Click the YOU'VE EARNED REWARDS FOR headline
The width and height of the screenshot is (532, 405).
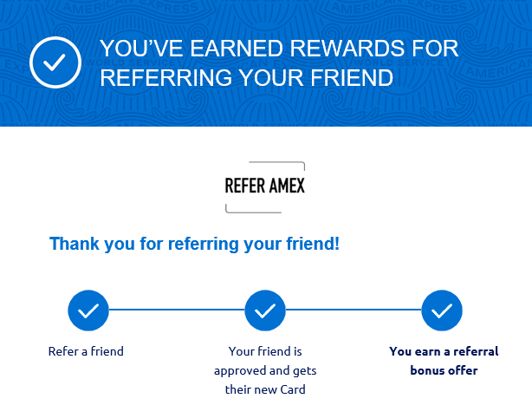[279, 49]
